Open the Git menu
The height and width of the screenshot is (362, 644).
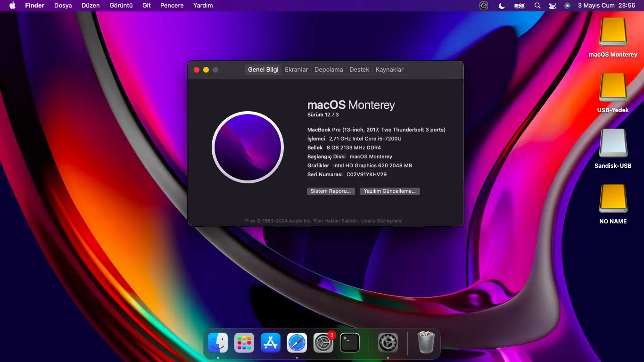tap(147, 6)
